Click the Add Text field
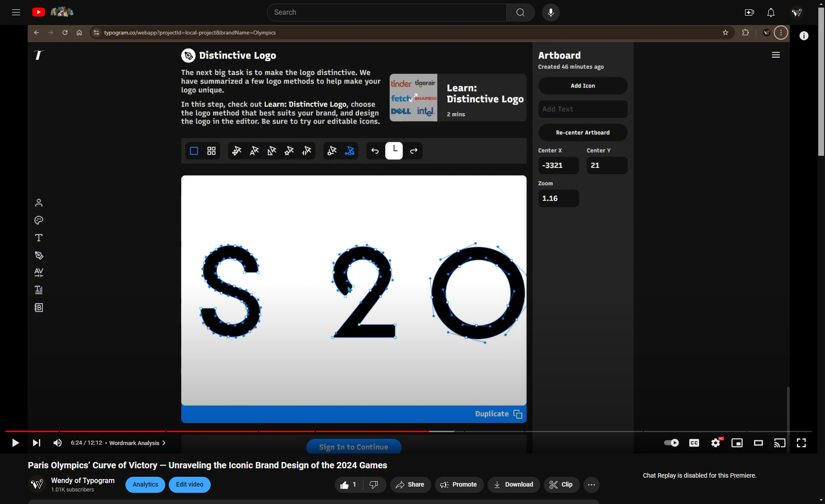Screen dimensions: 825x504 [583, 109]
